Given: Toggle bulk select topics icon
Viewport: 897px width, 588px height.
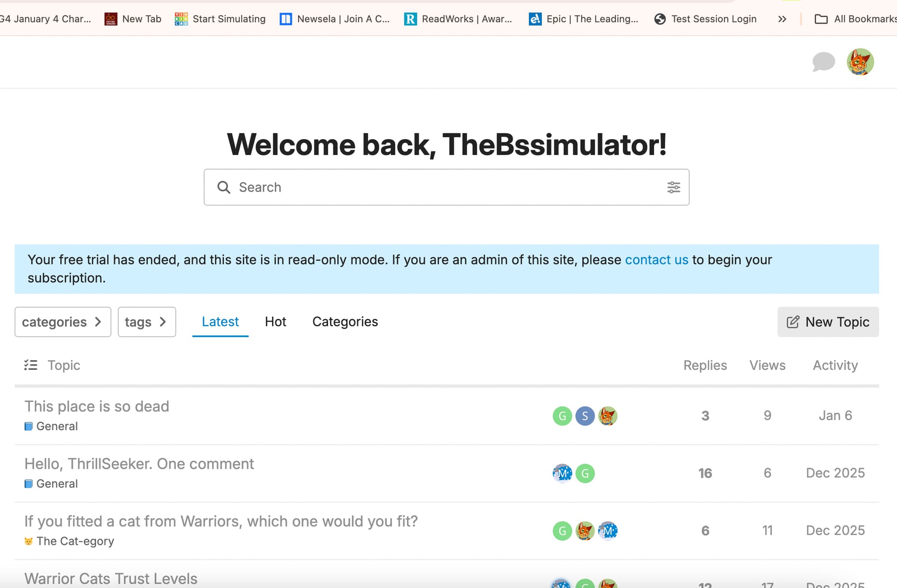Looking at the screenshot, I should pyautogui.click(x=31, y=365).
